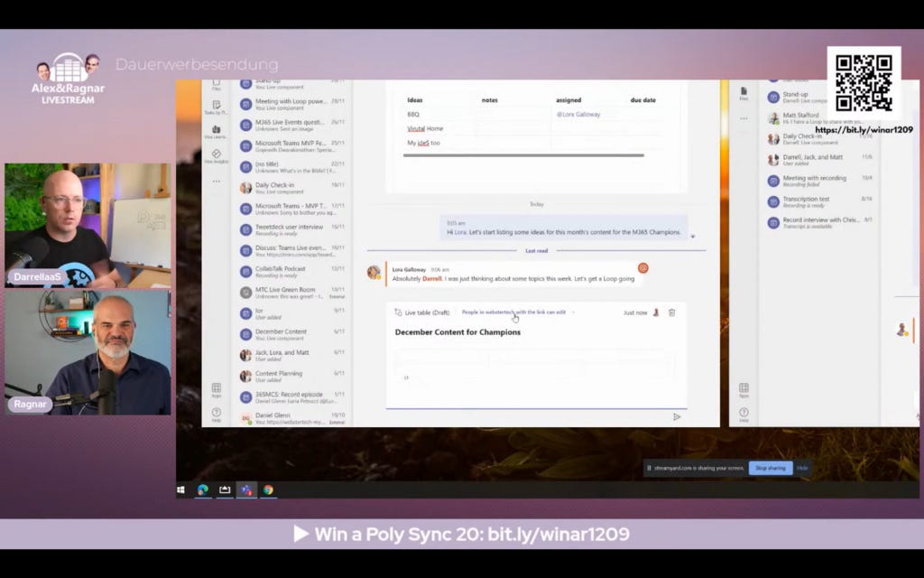Open Tweetdeck user interview chat

point(293,230)
